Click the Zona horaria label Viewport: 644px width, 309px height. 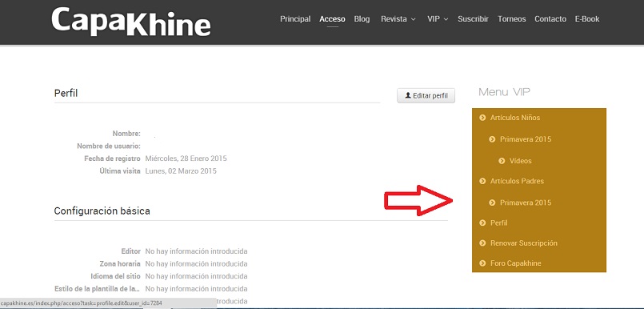pyautogui.click(x=120, y=264)
